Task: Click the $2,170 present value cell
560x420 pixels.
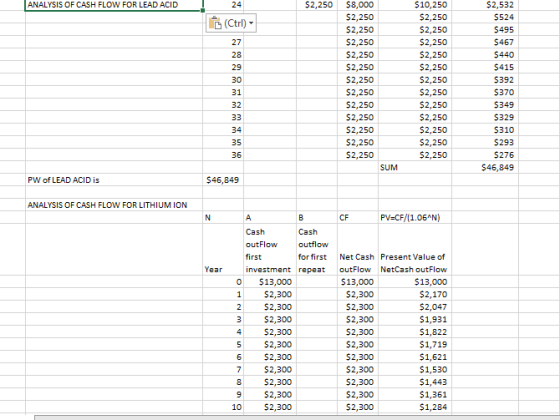Action: 415,294
